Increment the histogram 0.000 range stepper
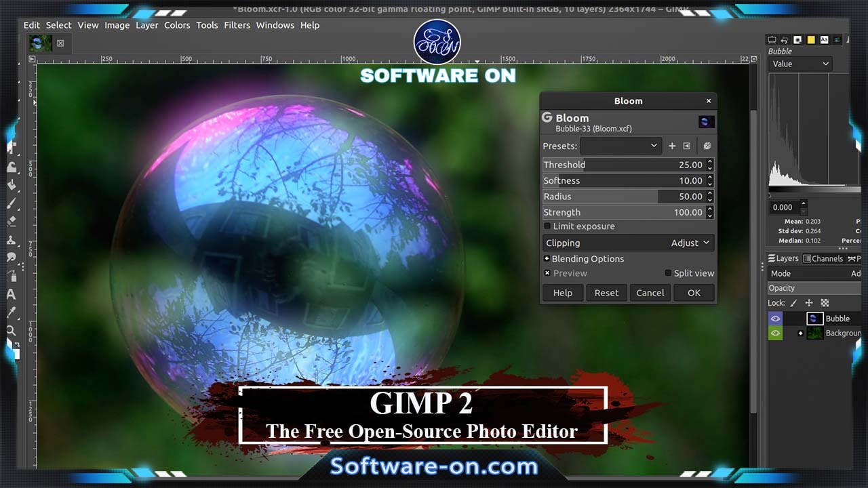The image size is (868, 488). (x=804, y=204)
